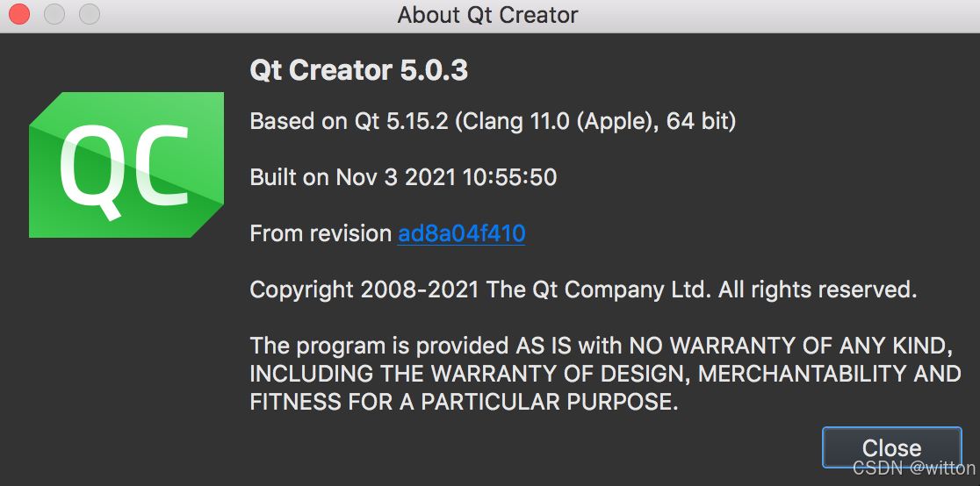This screenshot has width=980, height=486.
Task: Click the FITNESS FOR A PARTICULAR PURPOSE line
Action: point(464,402)
